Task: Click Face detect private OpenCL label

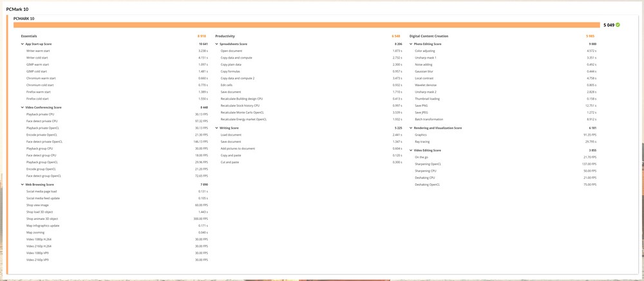Action: [44, 141]
